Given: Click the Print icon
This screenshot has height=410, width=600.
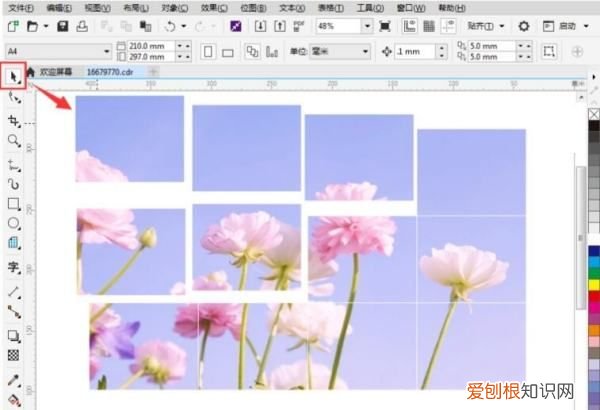Looking at the screenshot, I should pyautogui.click(x=82, y=26).
